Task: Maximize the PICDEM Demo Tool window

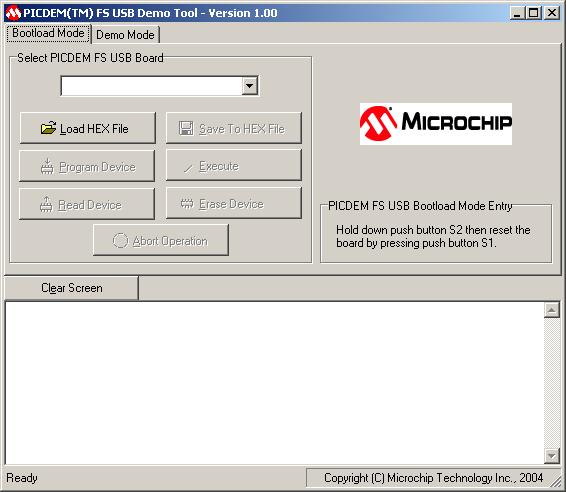Action: [533, 13]
